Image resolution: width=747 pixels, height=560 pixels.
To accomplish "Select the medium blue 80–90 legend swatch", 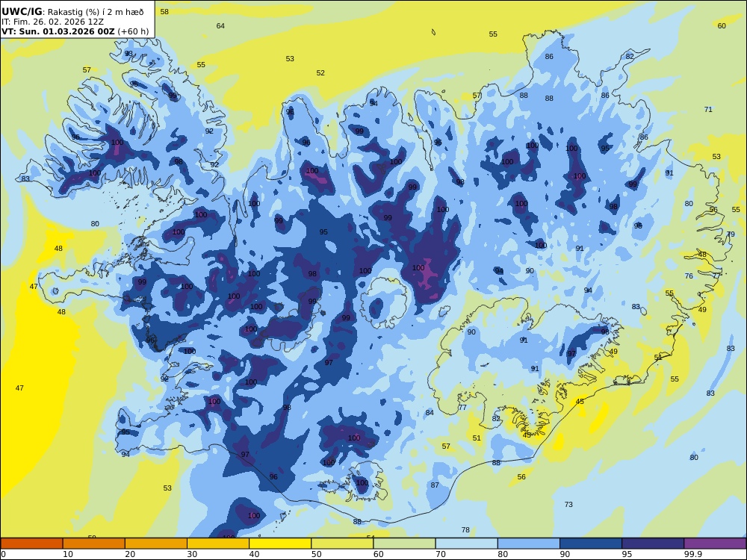I will click(529, 544).
